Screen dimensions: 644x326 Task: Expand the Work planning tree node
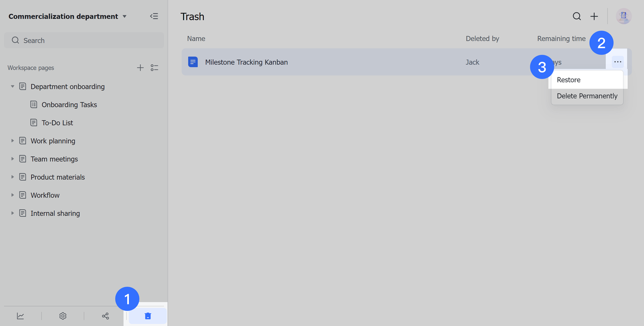(x=13, y=141)
